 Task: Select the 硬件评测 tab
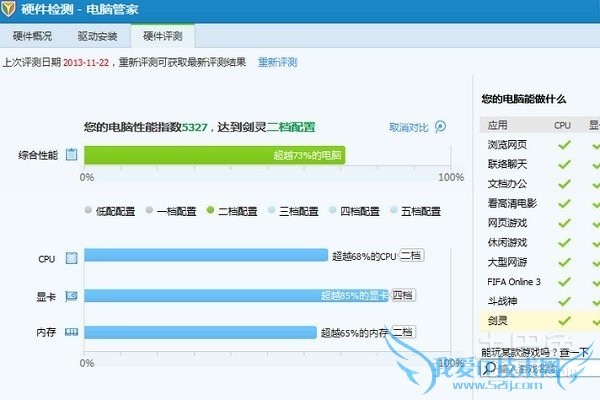tap(163, 36)
